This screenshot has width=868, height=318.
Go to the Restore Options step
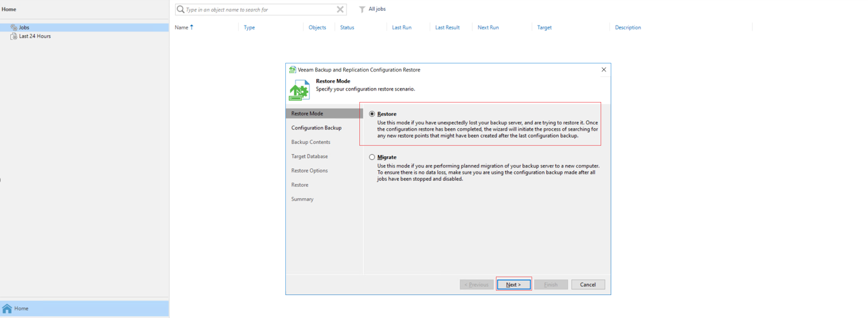309,171
